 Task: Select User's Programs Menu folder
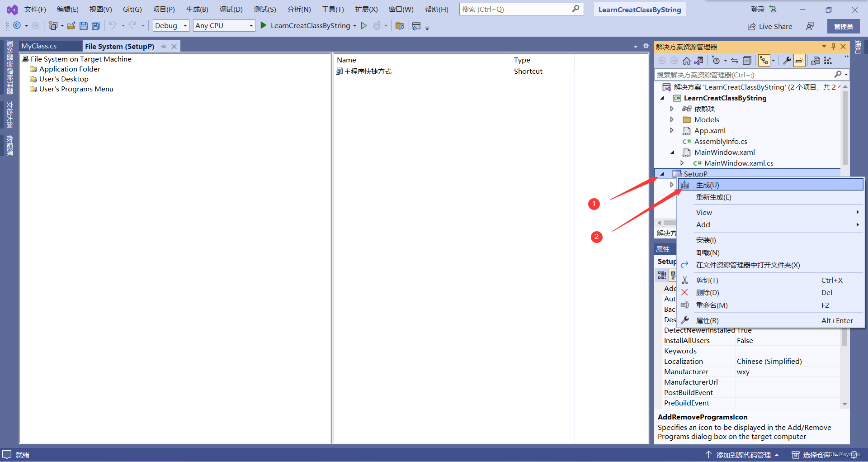click(x=76, y=89)
